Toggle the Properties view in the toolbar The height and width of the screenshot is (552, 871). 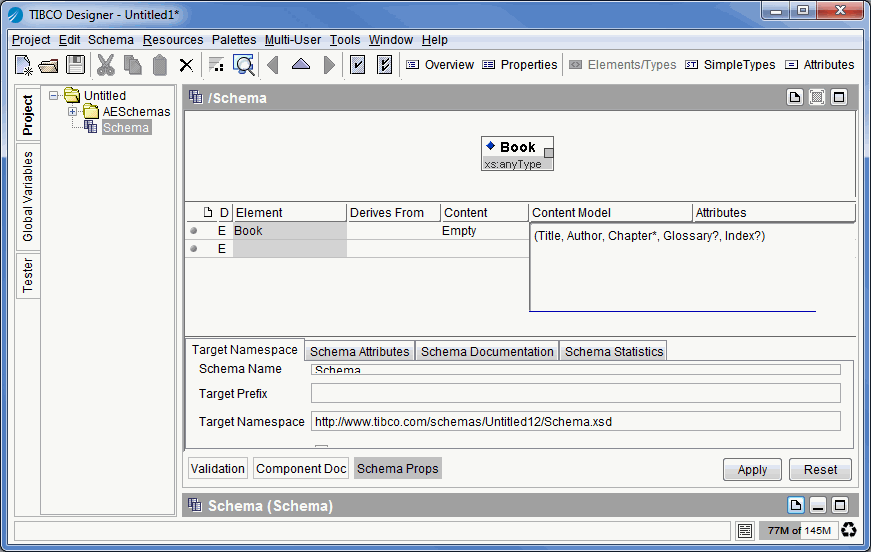(519, 65)
